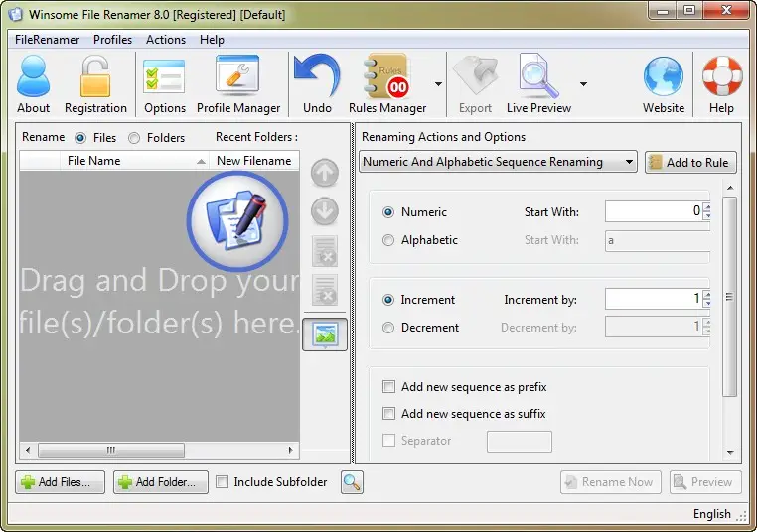Select Files radio button for renaming
The width and height of the screenshot is (757, 532).
[x=80, y=138]
